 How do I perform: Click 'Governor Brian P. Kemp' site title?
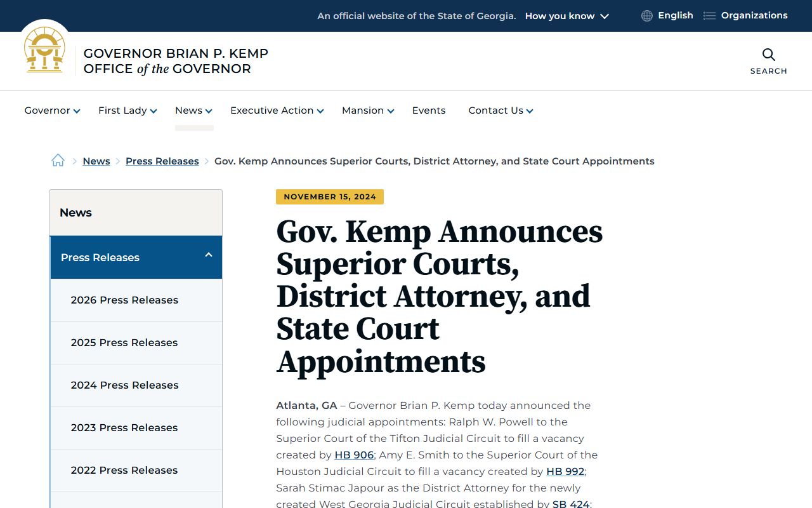pos(176,53)
